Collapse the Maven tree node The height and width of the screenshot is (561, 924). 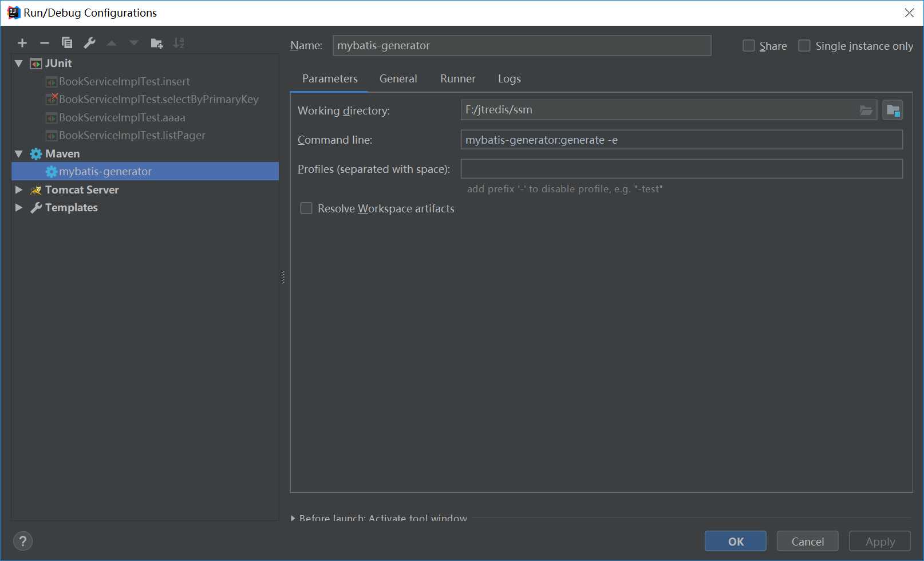19,154
